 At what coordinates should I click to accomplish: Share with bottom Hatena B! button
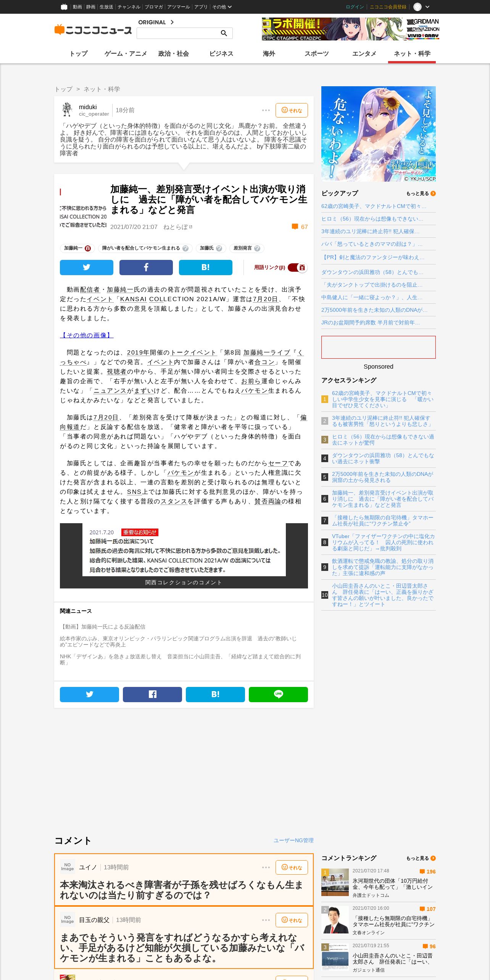point(215,695)
